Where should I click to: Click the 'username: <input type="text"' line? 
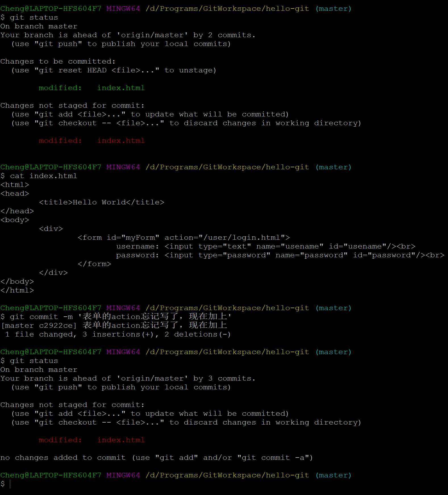[266, 247]
